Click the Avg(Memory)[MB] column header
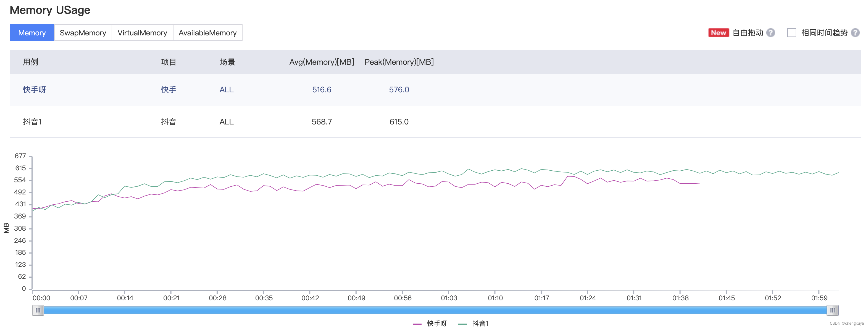 point(322,62)
